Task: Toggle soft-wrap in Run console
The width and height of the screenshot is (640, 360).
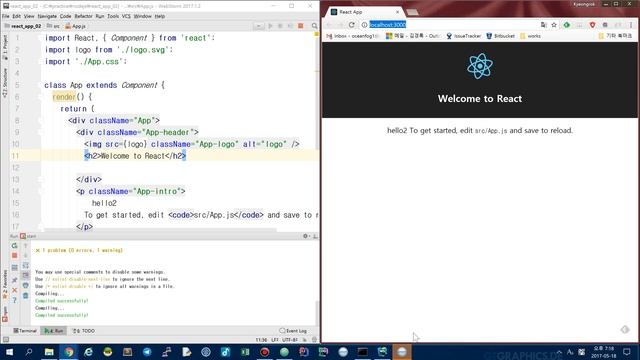Action: click(x=25, y=265)
